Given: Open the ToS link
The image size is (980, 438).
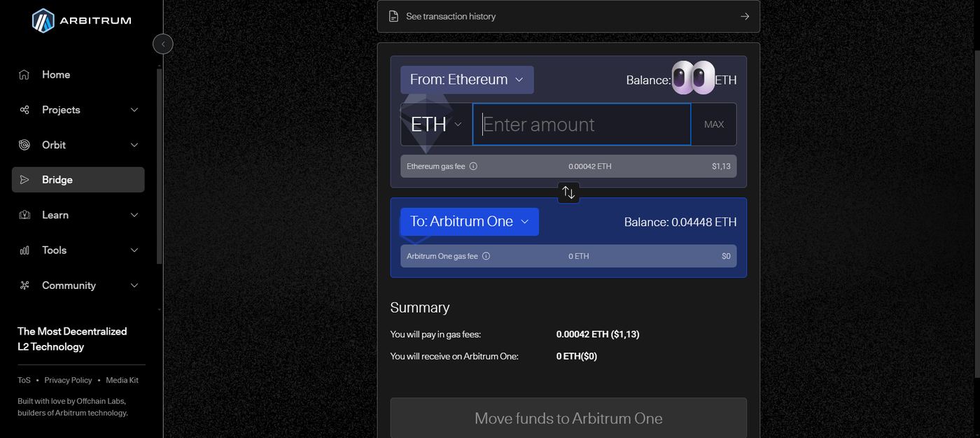Looking at the screenshot, I should point(24,381).
